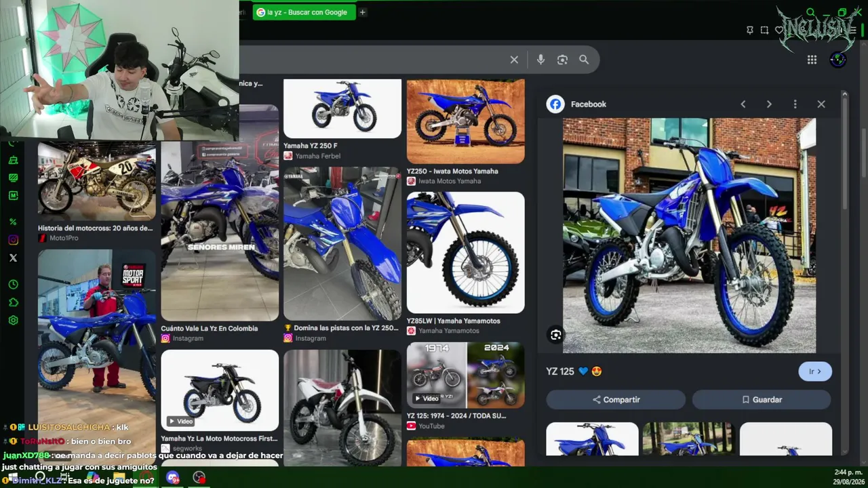Close the Facebook image preview panel
Screen dimensions: 868x488
pyautogui.click(x=821, y=104)
